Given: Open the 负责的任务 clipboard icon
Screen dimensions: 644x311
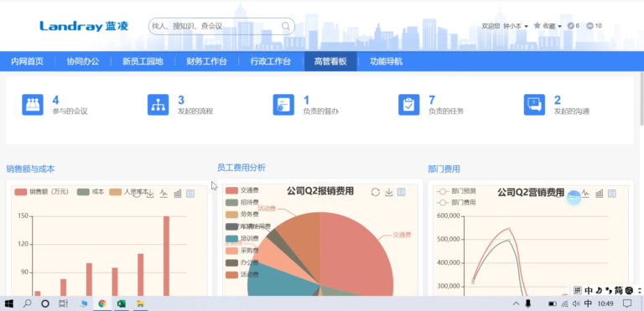Looking at the screenshot, I should (x=409, y=105).
